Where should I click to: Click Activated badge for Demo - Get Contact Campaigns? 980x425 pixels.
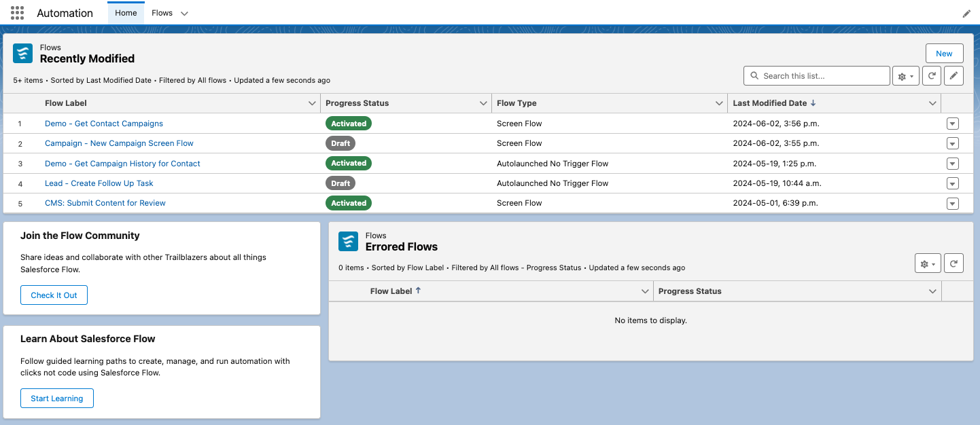(349, 124)
